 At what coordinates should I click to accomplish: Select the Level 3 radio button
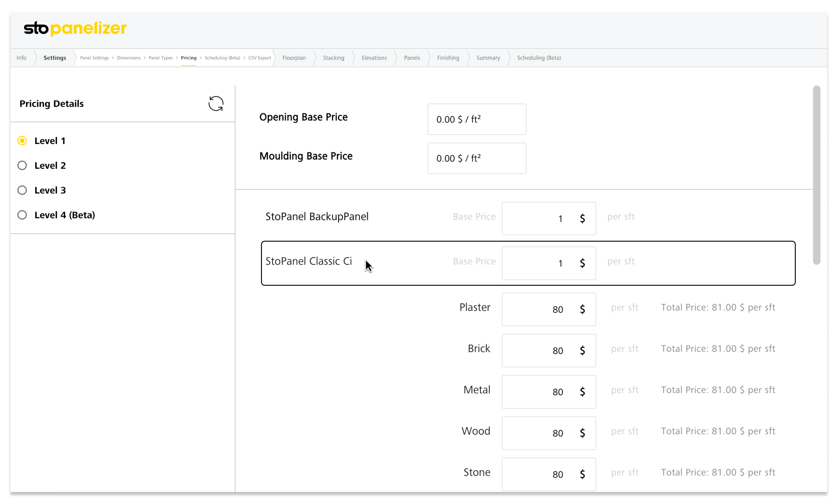(x=22, y=190)
